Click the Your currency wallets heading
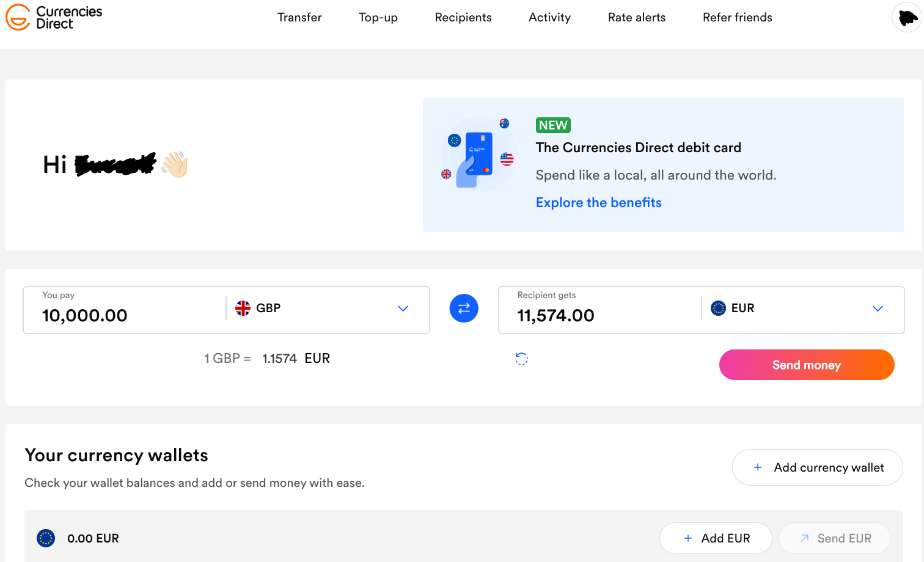924x562 pixels. point(117,456)
